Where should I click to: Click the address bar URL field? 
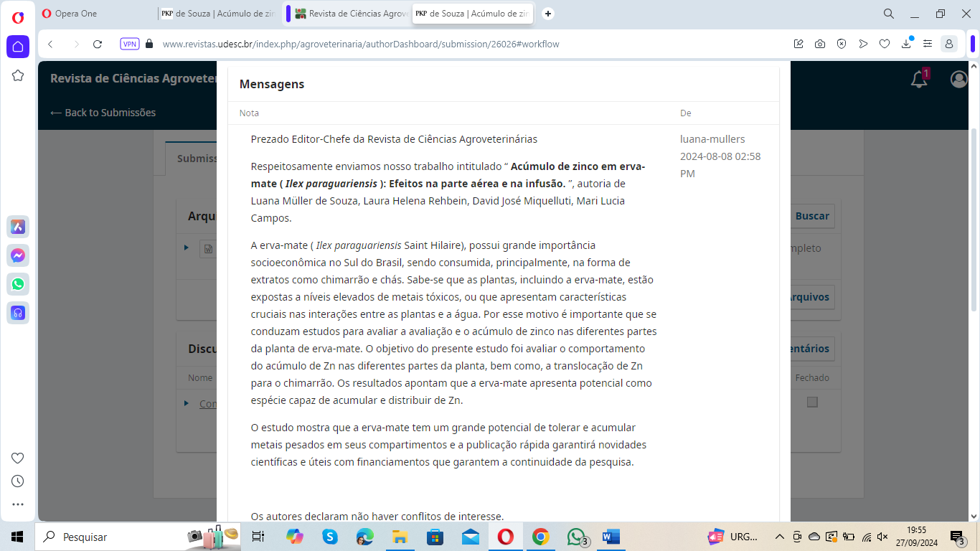click(430, 44)
